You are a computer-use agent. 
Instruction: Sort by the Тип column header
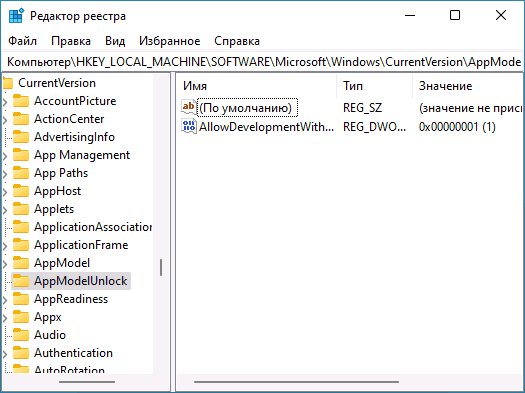[x=375, y=86]
